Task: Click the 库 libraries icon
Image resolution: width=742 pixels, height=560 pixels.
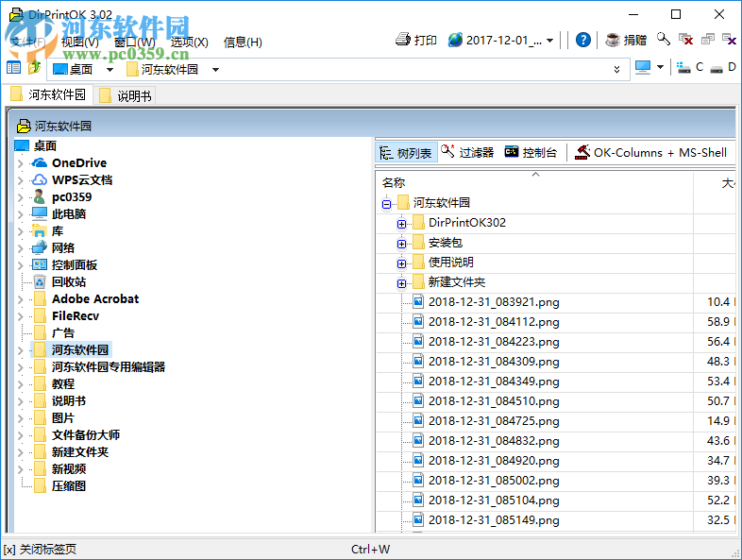Action: click(40, 231)
